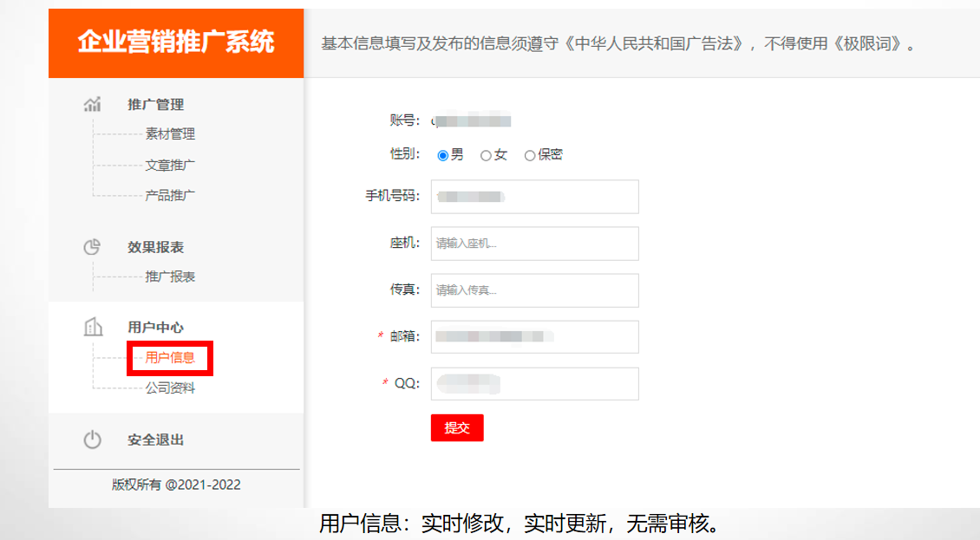Open the 产品推广 menu item

[x=170, y=195]
